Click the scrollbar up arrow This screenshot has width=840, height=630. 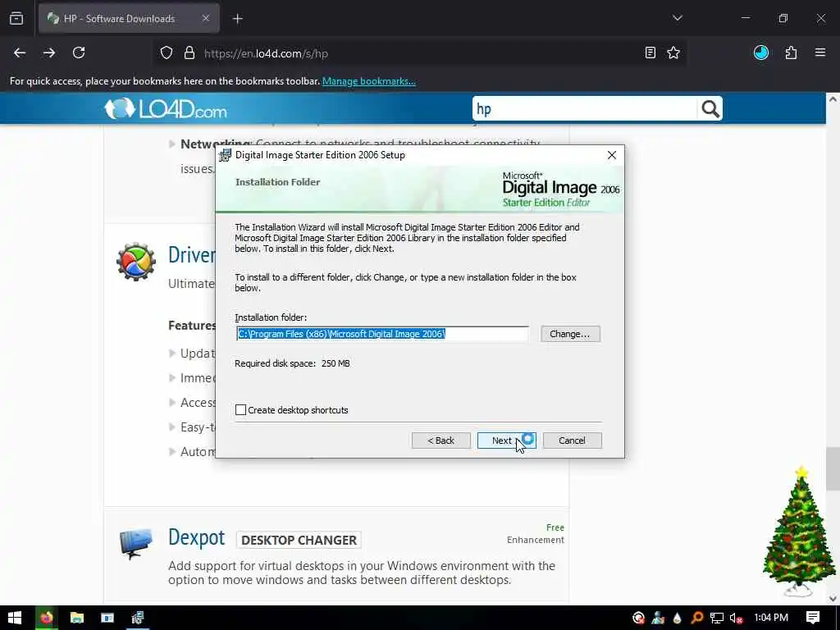click(833, 99)
